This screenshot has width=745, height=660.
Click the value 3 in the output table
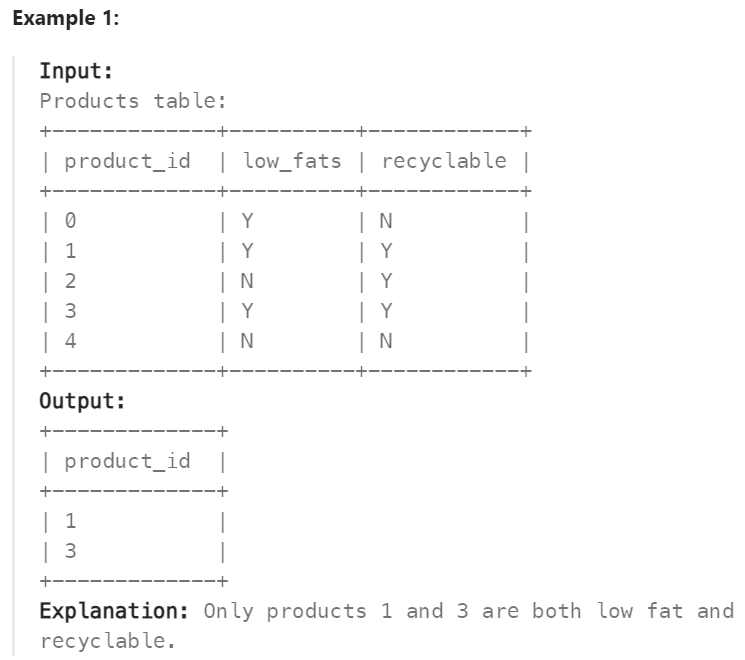pyautogui.click(x=71, y=551)
